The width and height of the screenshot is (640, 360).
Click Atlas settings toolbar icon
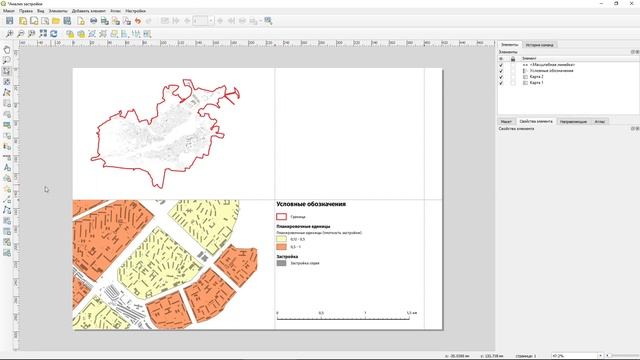coord(268,21)
